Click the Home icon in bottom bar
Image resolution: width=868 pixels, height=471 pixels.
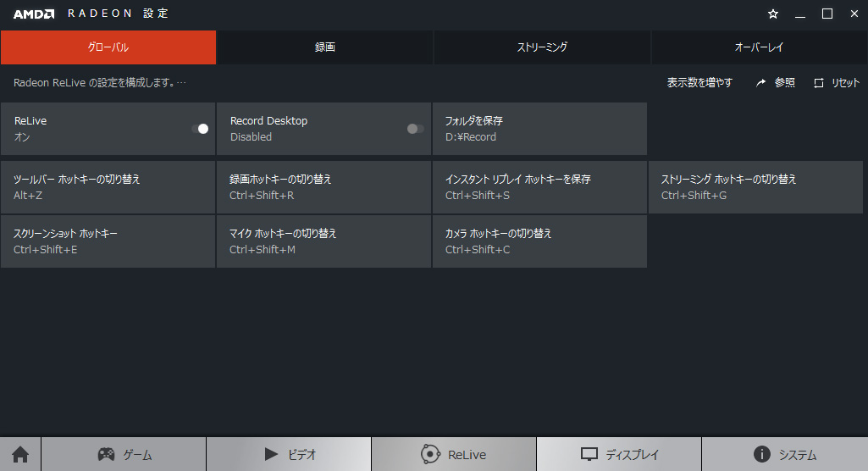pyautogui.click(x=20, y=455)
